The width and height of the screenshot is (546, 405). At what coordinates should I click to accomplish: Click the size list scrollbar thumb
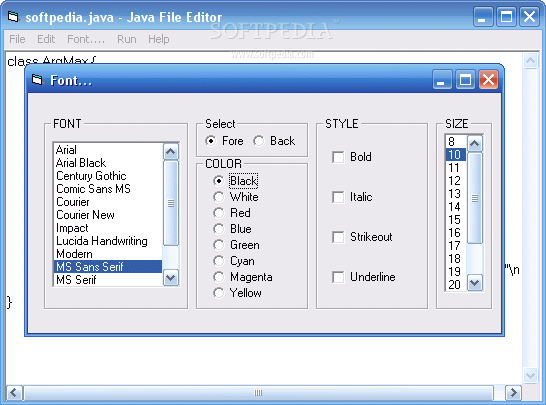475,198
